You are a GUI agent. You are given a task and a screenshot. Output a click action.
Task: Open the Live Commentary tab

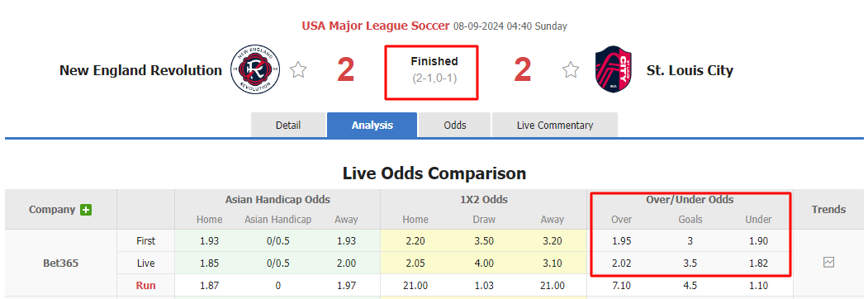point(555,126)
